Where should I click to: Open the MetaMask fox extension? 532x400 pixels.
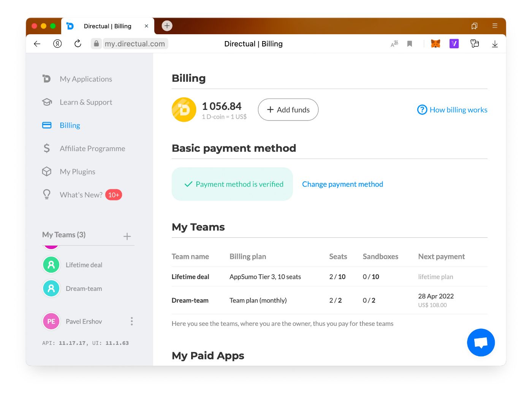coord(435,44)
